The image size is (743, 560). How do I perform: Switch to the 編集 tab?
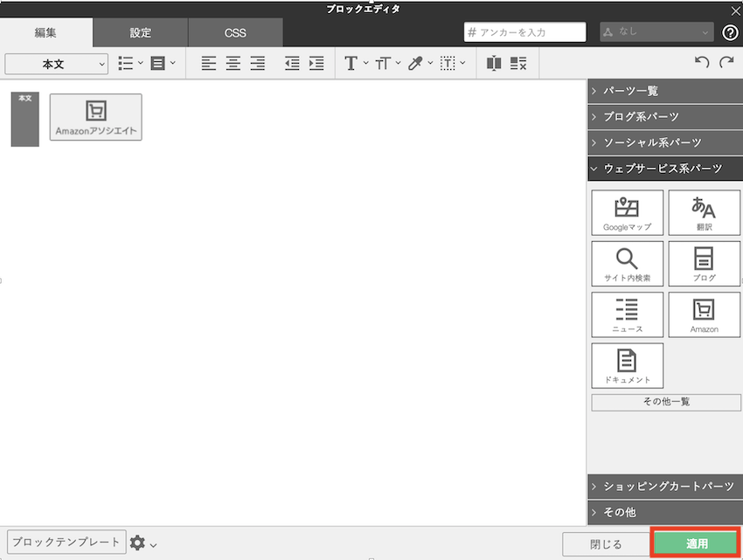46,32
